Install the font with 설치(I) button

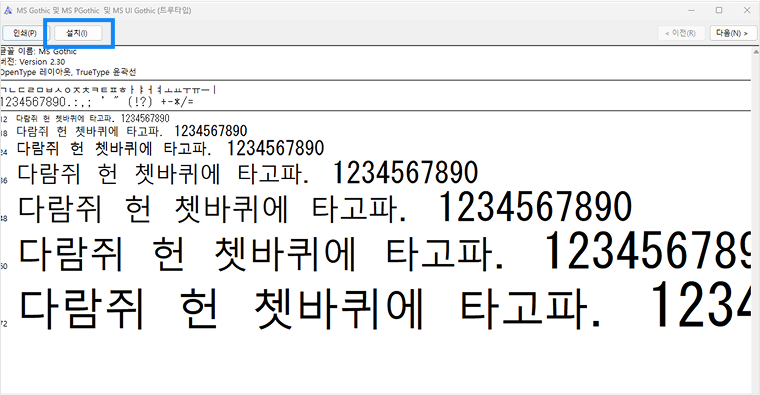pos(78,33)
